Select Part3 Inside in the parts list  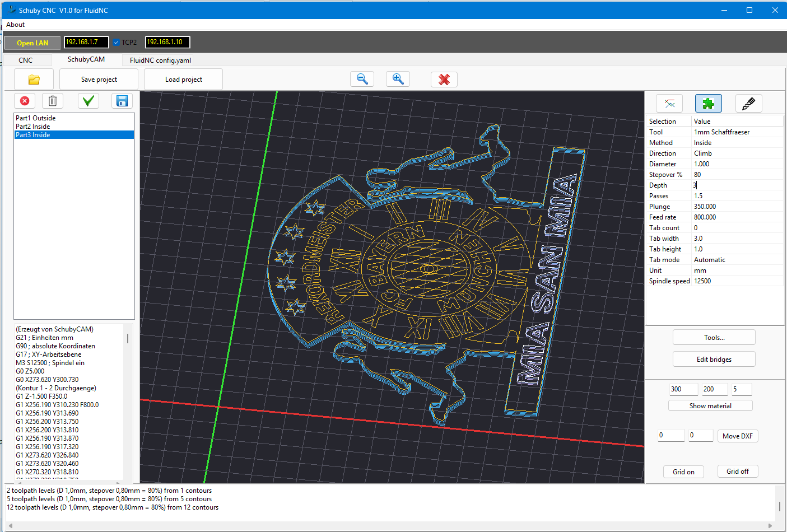click(74, 135)
